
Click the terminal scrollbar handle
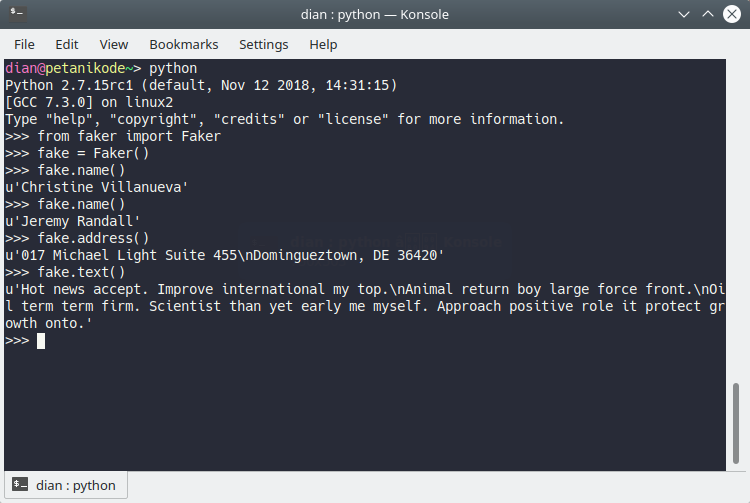[737, 423]
